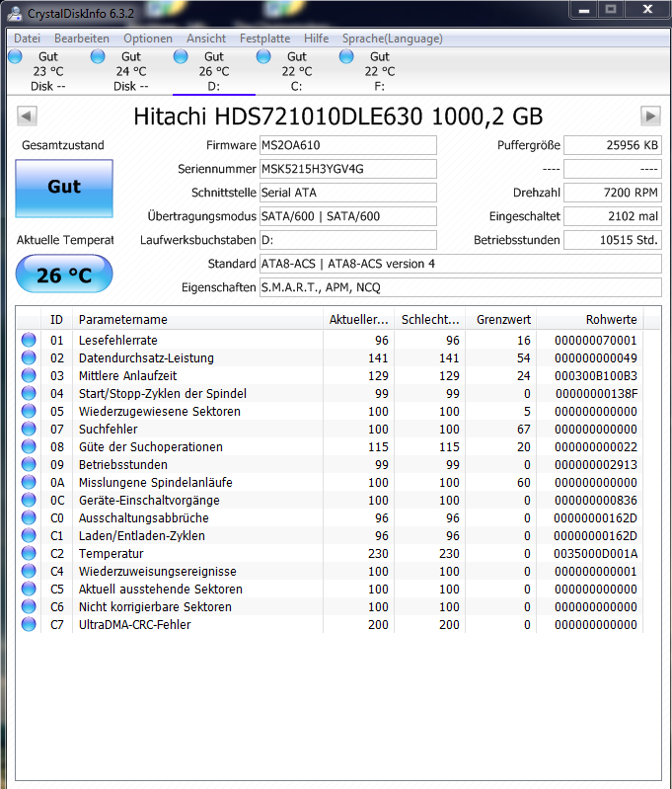Viewport: 672px width, 789px height.
Task: Click raw value 000000070001
Action: point(596,341)
